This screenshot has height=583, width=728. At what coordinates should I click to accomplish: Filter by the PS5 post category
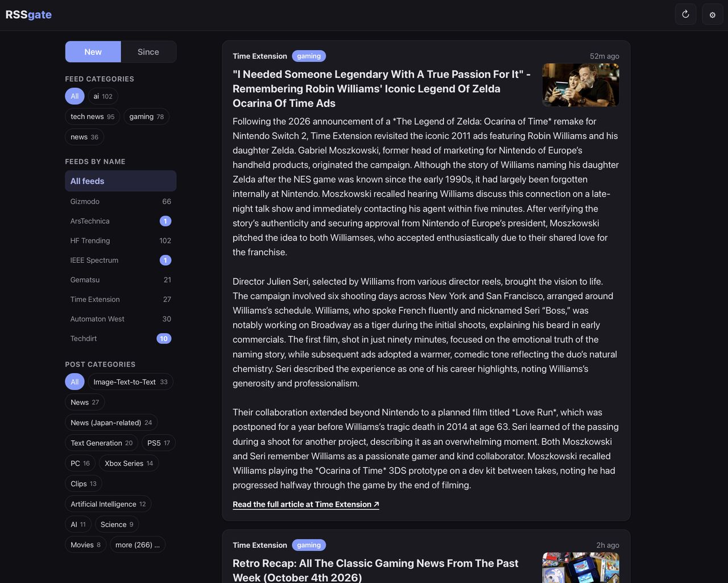click(158, 443)
